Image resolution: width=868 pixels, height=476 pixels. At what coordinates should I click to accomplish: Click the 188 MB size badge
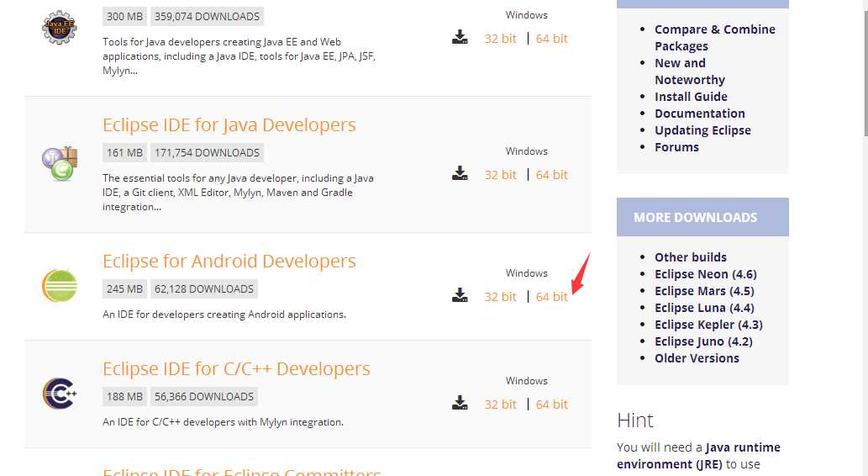[x=124, y=396]
